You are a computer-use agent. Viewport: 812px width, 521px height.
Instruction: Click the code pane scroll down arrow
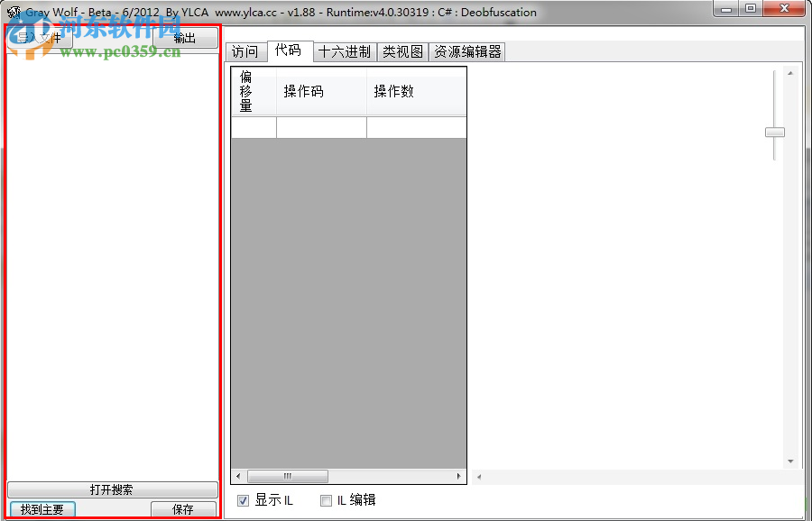pos(790,461)
